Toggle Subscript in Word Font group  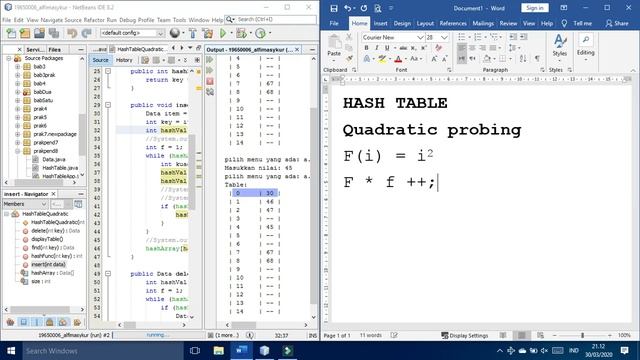coord(413,48)
